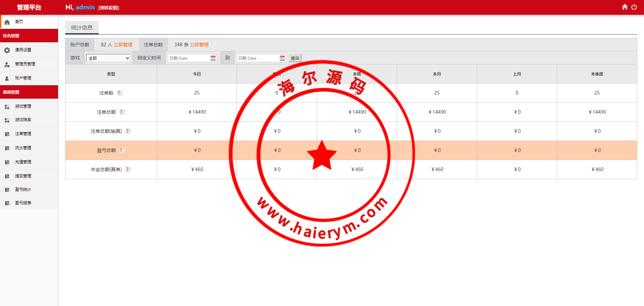Viewport: 644px width, 306px height.
Task: Click the start date input field
Action: click(x=189, y=58)
